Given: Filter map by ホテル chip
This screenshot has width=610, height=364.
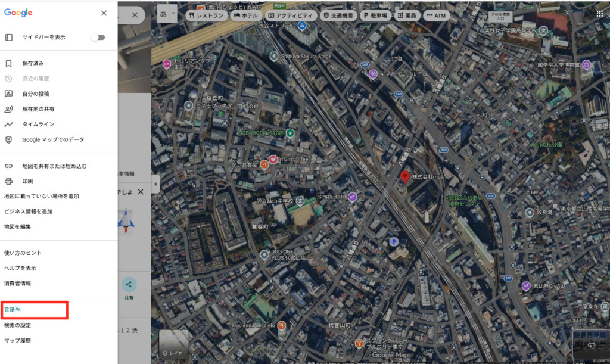Looking at the screenshot, I should pyautogui.click(x=246, y=15).
